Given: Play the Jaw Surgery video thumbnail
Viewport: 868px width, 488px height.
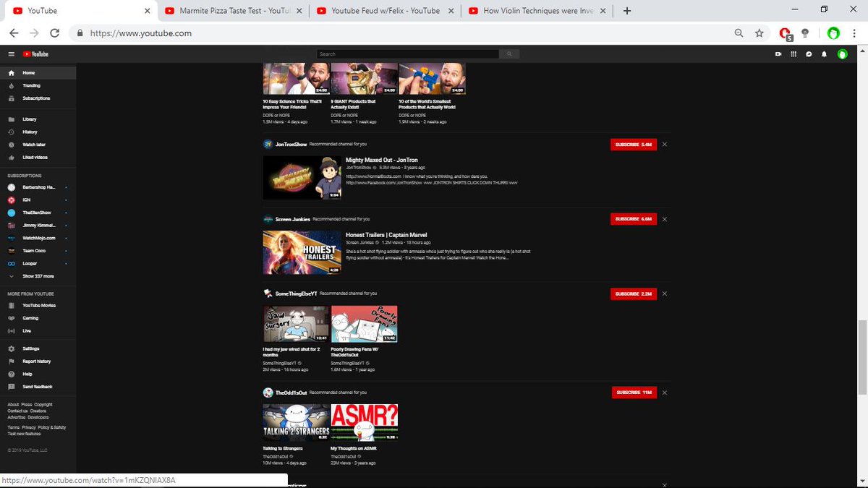Looking at the screenshot, I should [x=296, y=324].
